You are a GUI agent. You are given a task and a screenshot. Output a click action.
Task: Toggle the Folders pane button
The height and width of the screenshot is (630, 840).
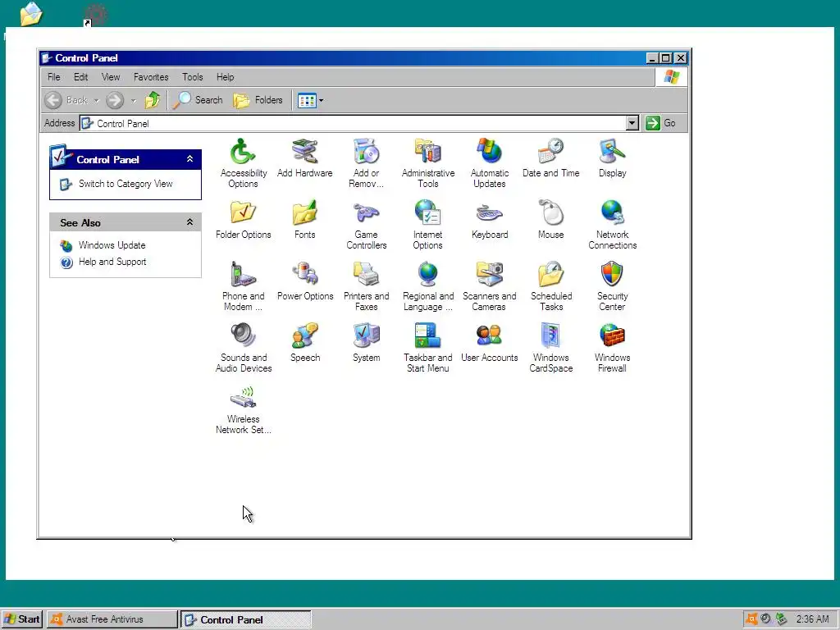[258, 100]
